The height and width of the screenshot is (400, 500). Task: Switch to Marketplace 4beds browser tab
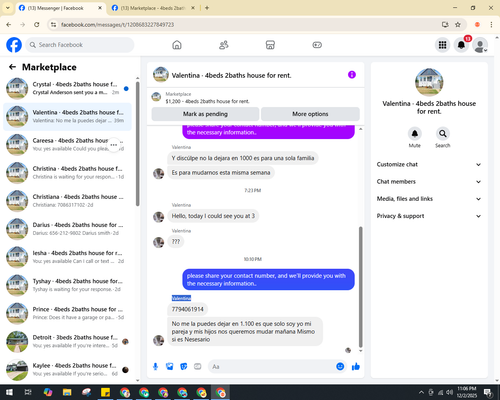pyautogui.click(x=153, y=8)
